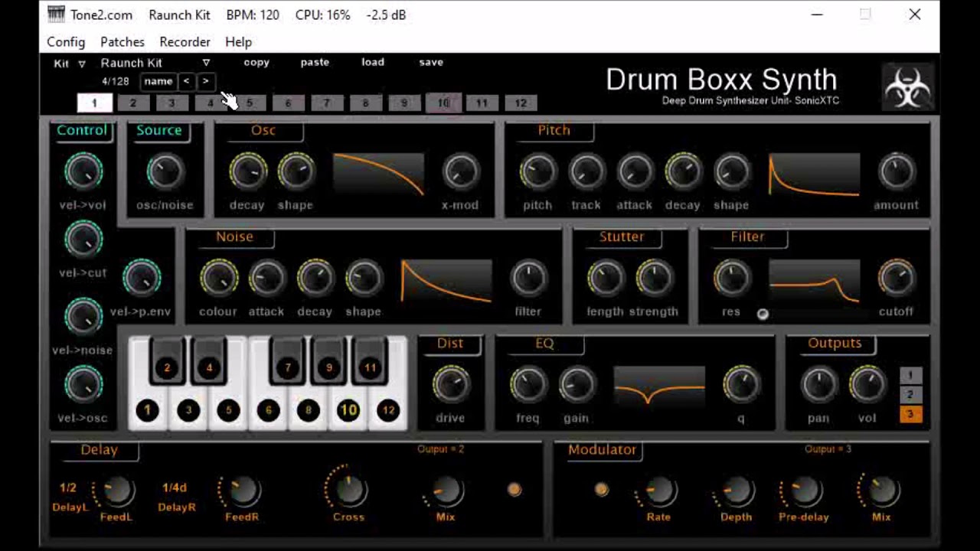Click the Pitch amount knob

tap(896, 171)
